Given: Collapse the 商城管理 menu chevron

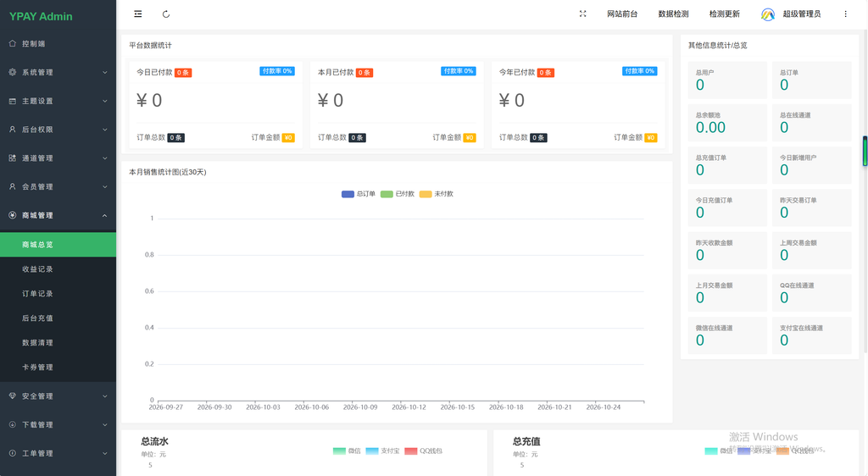Looking at the screenshot, I should tap(104, 216).
